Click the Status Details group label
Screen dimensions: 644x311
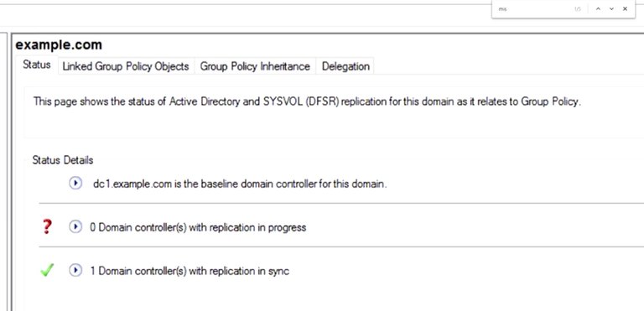pos(63,160)
